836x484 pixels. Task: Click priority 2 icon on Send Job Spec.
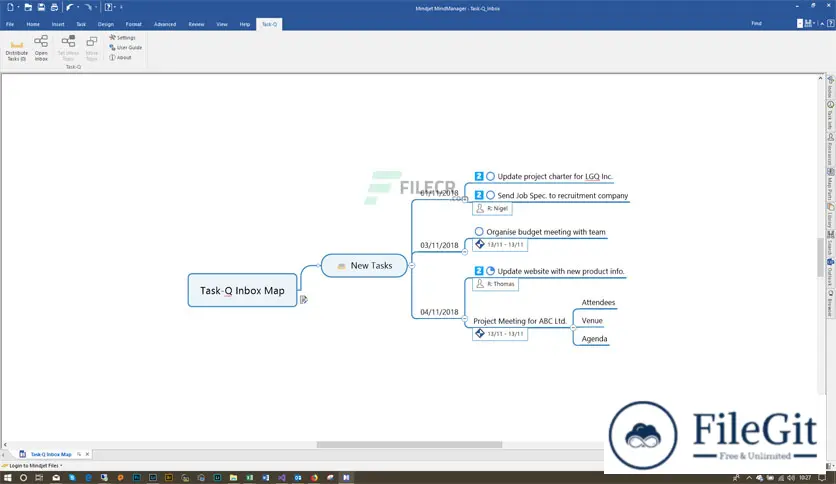point(479,195)
